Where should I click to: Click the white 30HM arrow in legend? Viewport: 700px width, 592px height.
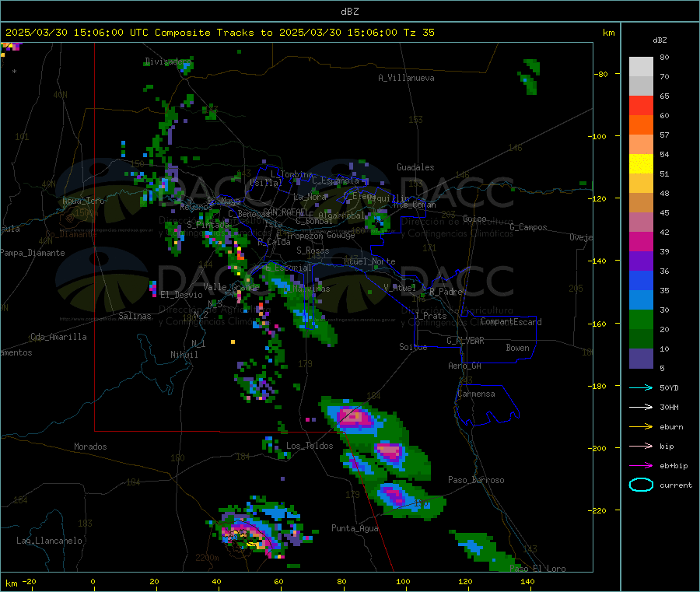tap(641, 407)
